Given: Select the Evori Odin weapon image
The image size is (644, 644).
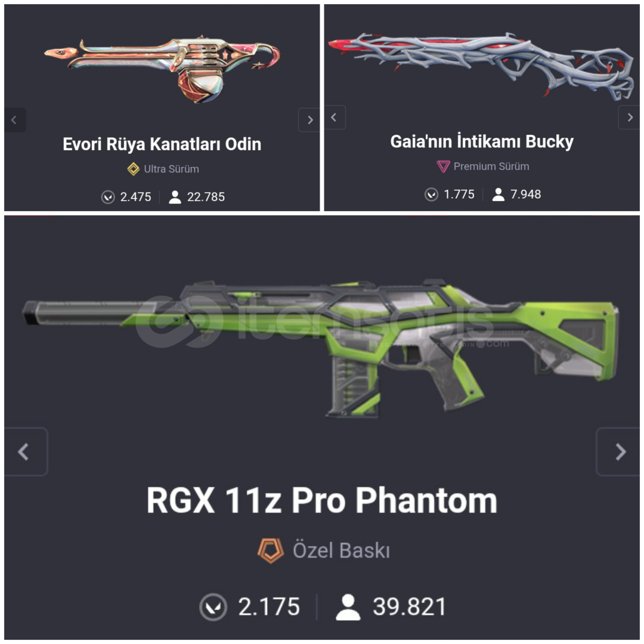Looking at the screenshot, I should click(162, 69).
